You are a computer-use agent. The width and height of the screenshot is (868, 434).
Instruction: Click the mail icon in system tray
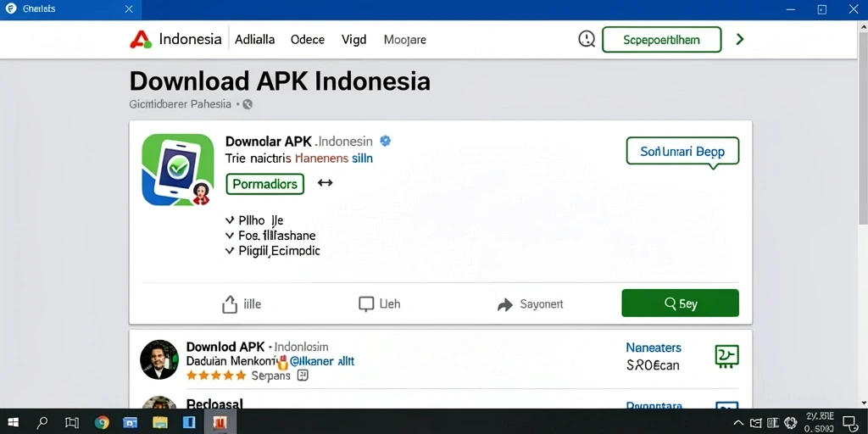(x=756, y=423)
